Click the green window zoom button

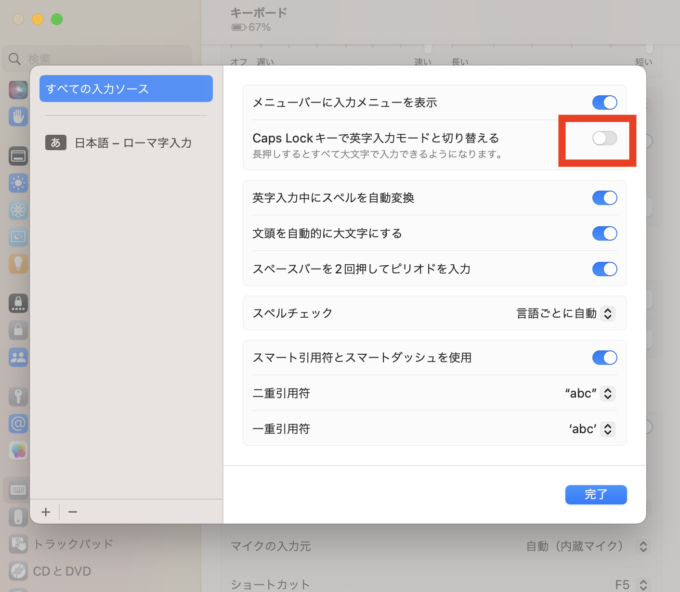click(57, 19)
